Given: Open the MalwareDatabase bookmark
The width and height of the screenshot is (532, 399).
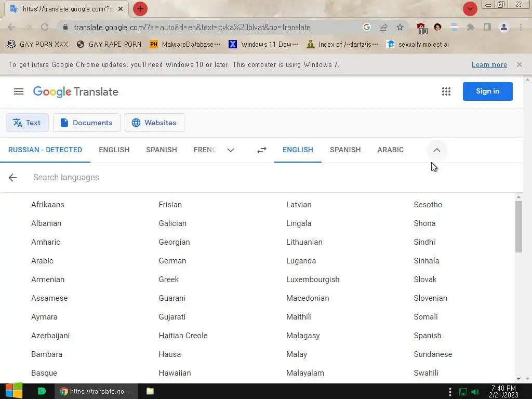Looking at the screenshot, I should pyautogui.click(x=185, y=44).
